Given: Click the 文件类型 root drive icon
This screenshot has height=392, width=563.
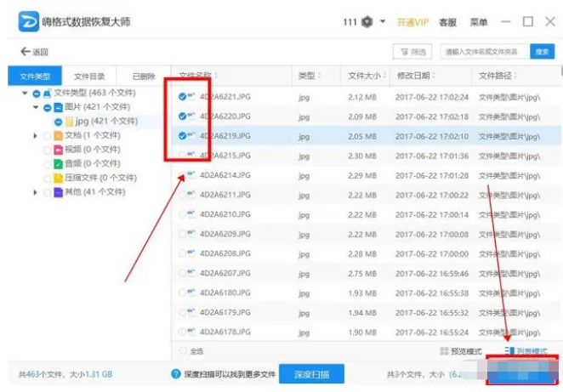Looking at the screenshot, I should coord(47,94).
